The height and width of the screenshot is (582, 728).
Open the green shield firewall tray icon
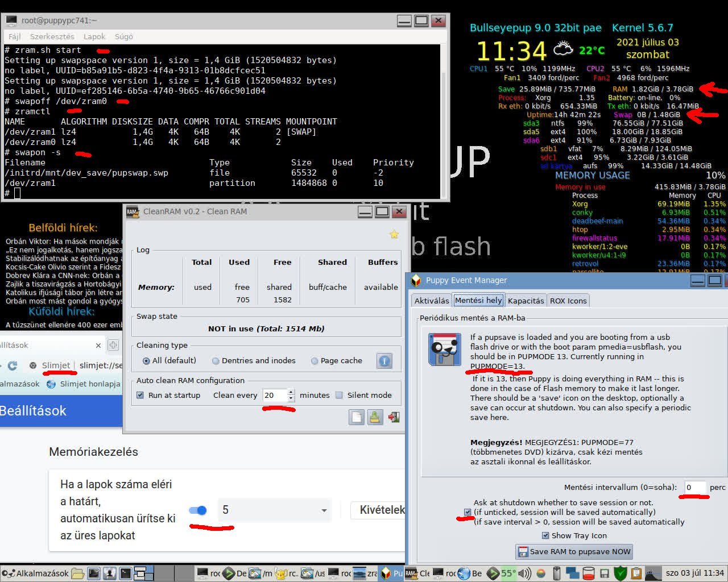point(621,573)
